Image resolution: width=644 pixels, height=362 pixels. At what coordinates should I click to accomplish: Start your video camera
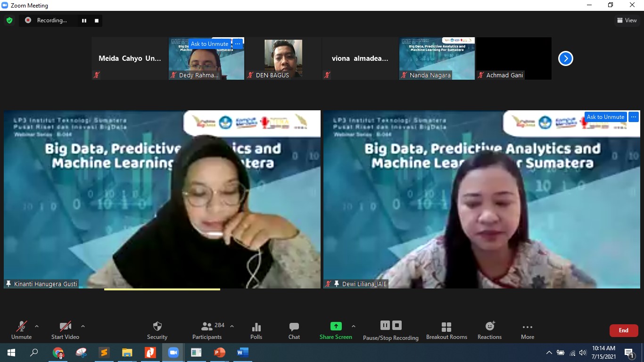[x=65, y=330]
